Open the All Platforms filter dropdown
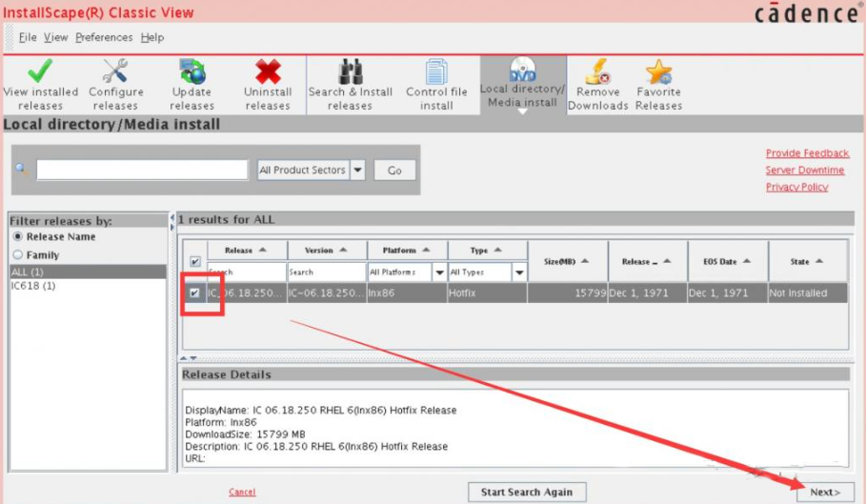Image resolution: width=866 pixels, height=504 pixels. tap(439, 272)
